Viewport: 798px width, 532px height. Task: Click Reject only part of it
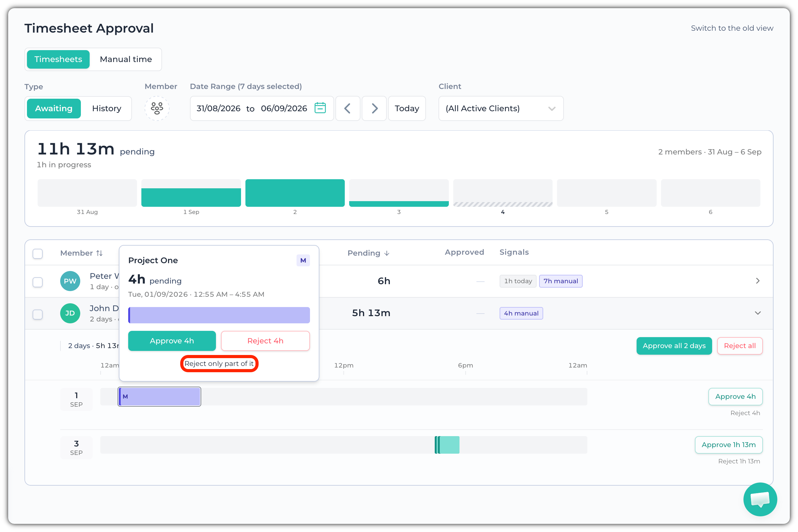pos(219,363)
